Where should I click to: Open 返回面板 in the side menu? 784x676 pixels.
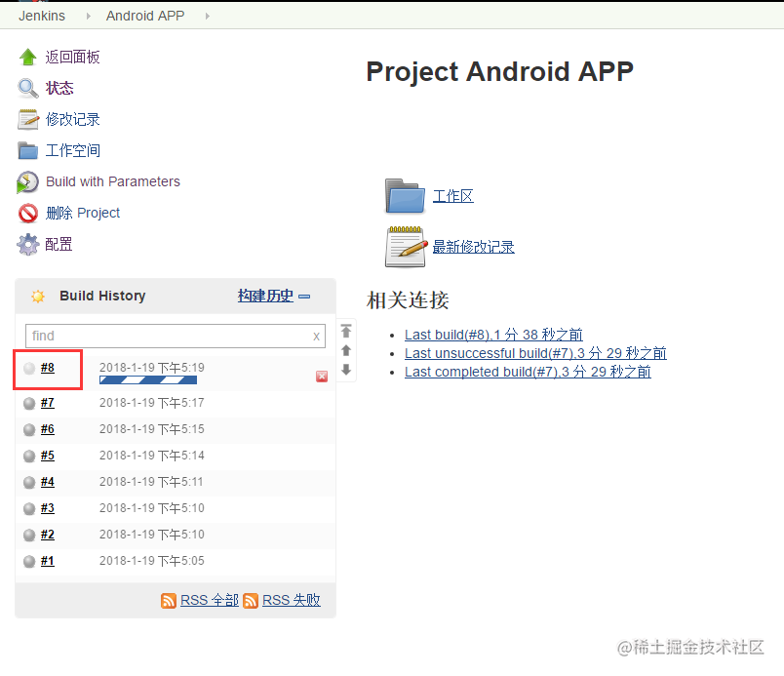tap(72, 57)
